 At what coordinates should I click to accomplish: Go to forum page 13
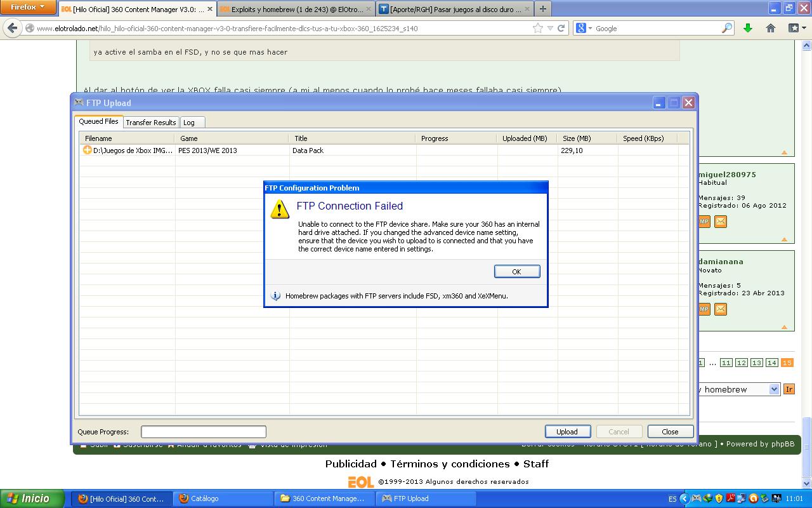coord(756,363)
